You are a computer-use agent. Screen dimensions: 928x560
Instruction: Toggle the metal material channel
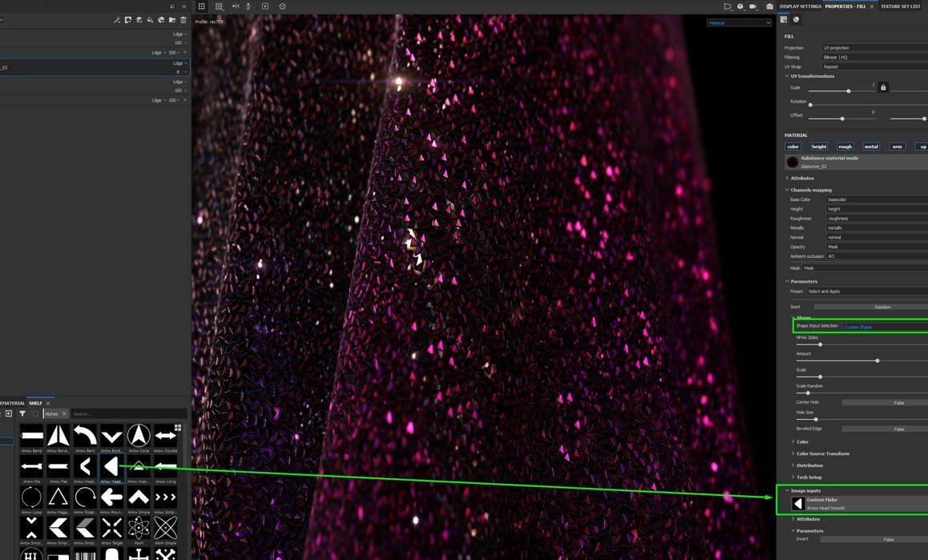coord(871,147)
